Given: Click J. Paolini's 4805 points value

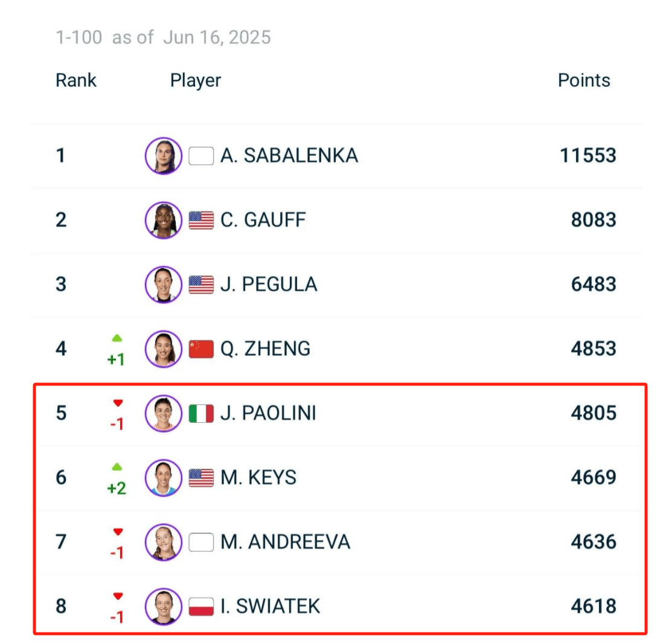Looking at the screenshot, I should (x=594, y=413).
